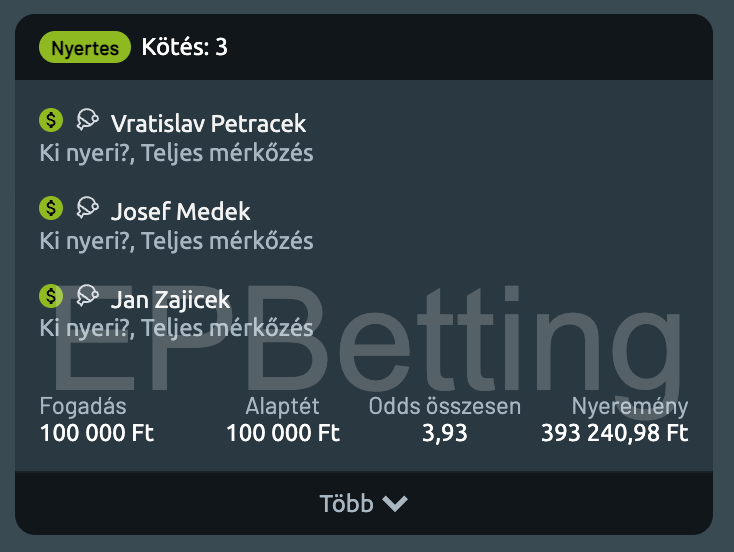Click the market text under Vratislav Petracek

176,153
